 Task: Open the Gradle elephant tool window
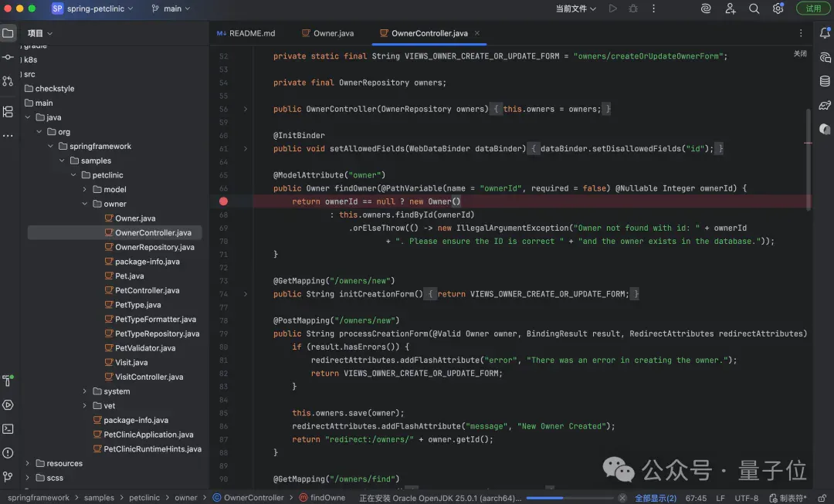click(x=825, y=105)
